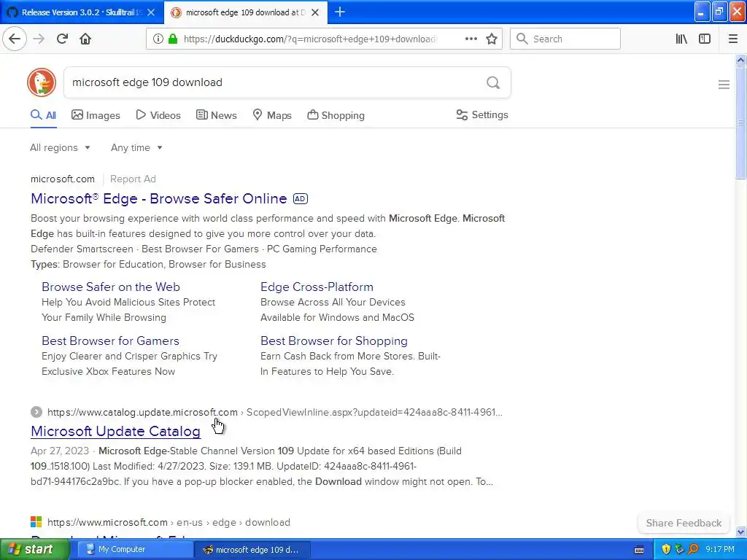Click Report Ad link
Image resolution: width=747 pixels, height=560 pixels.
coord(133,179)
